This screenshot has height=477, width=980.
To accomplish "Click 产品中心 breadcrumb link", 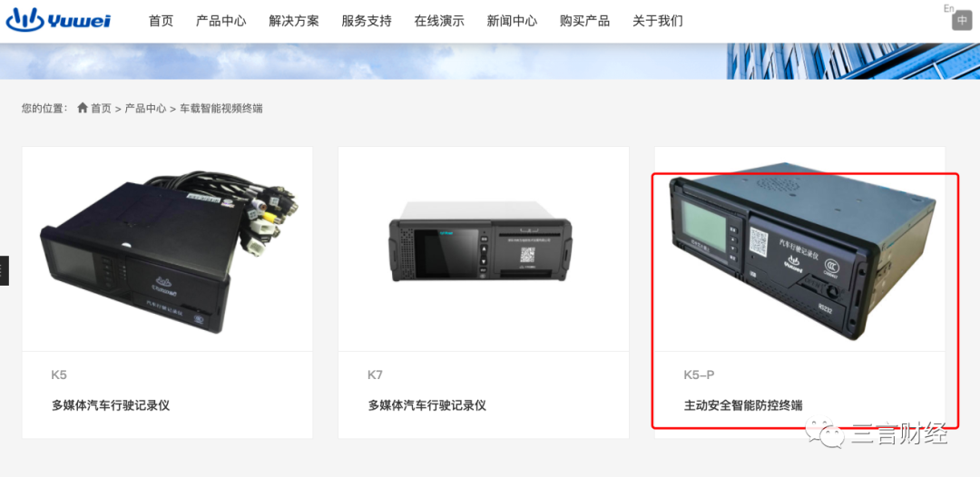I will pos(145,109).
